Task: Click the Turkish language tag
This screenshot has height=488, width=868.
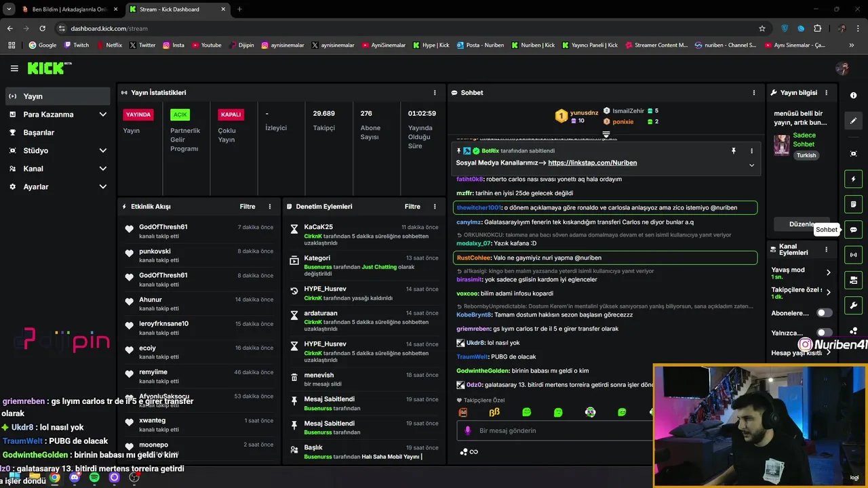Action: (x=806, y=155)
